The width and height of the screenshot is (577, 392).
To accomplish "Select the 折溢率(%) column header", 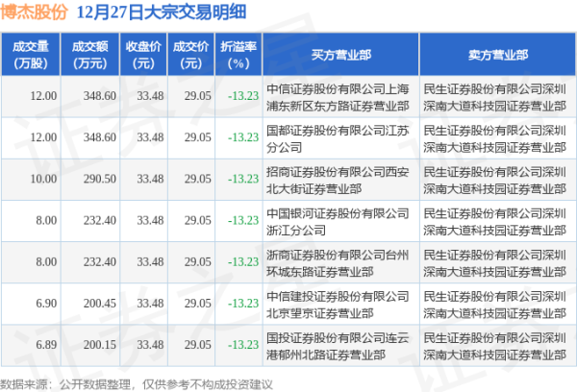I will (238, 55).
